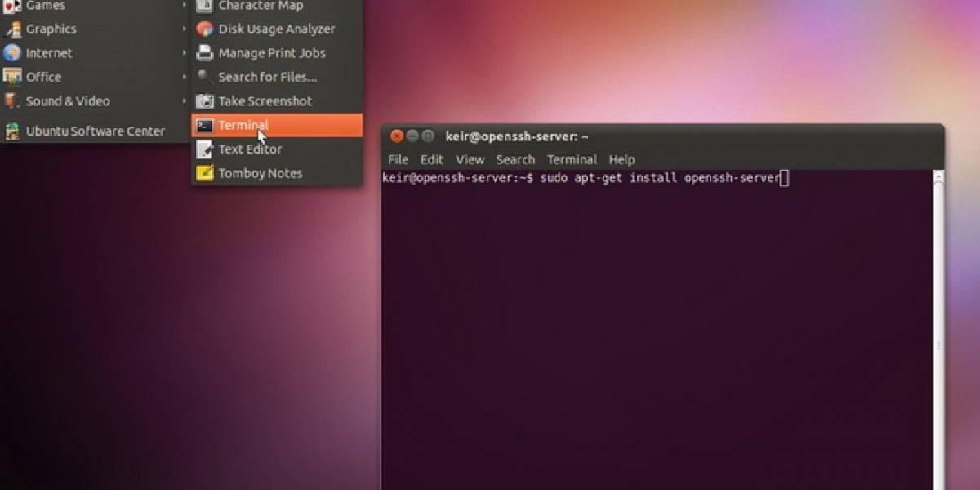The width and height of the screenshot is (980, 490).
Task: Open the Internet menu entry
Action: (96, 53)
